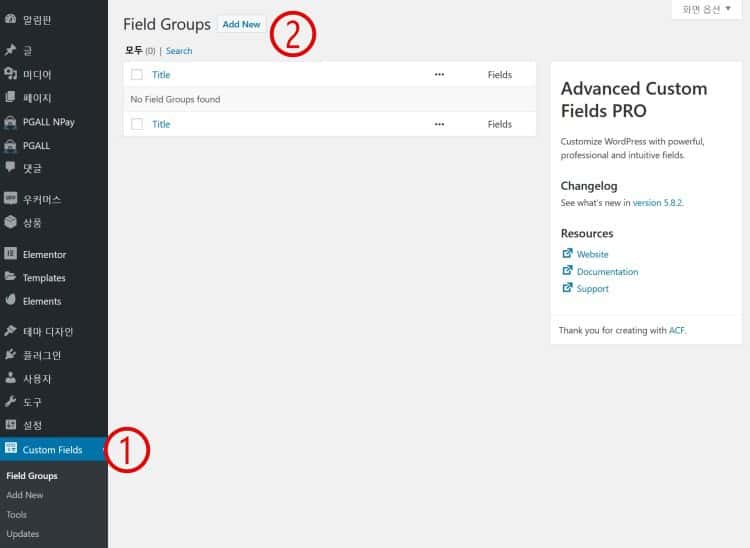The height and width of the screenshot is (548, 750).
Task: Click the WooCommerce icon in sidebar
Action: pos(10,199)
